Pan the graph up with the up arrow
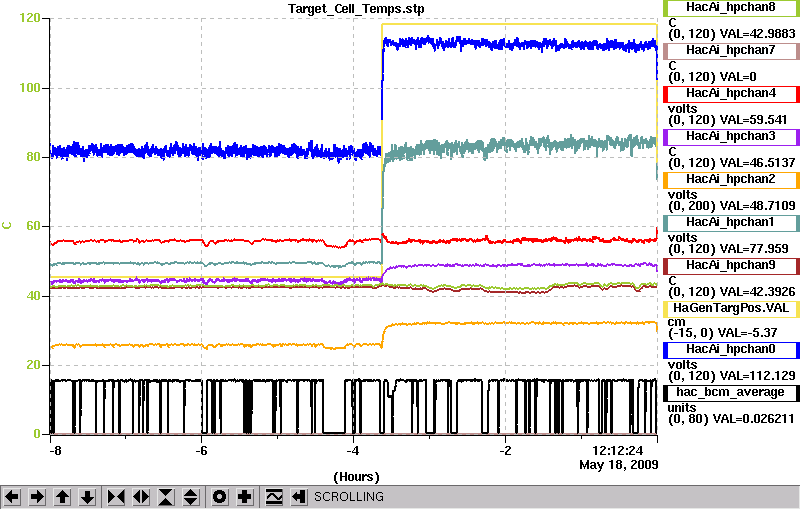800x509 pixels. click(63, 497)
